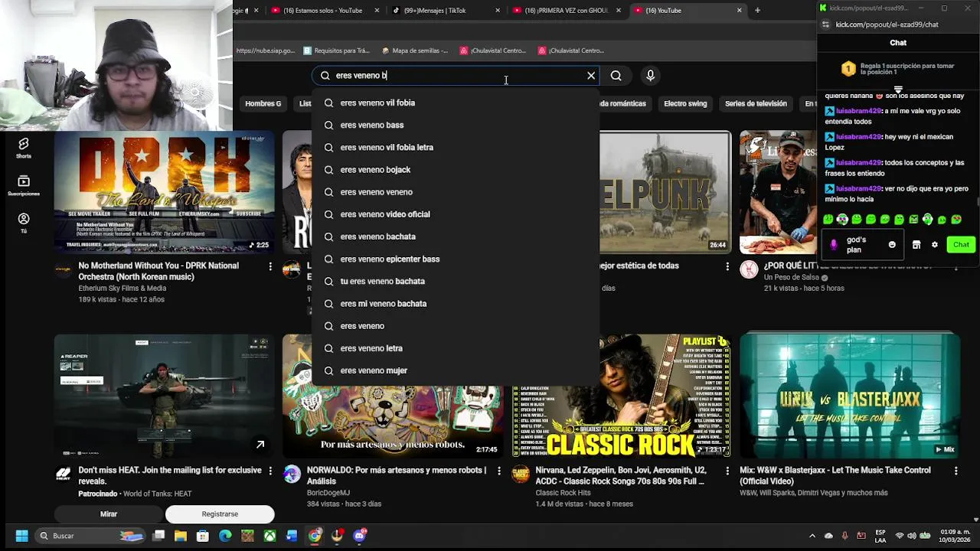Image resolution: width=980 pixels, height=551 pixels.
Task: Show hidden system tray icons chevron
Action: pos(812,536)
